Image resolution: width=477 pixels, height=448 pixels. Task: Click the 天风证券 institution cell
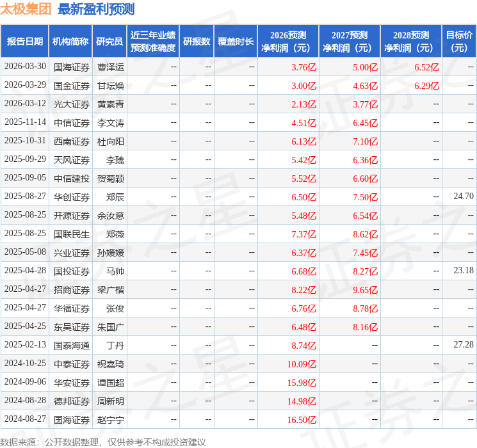point(72,160)
